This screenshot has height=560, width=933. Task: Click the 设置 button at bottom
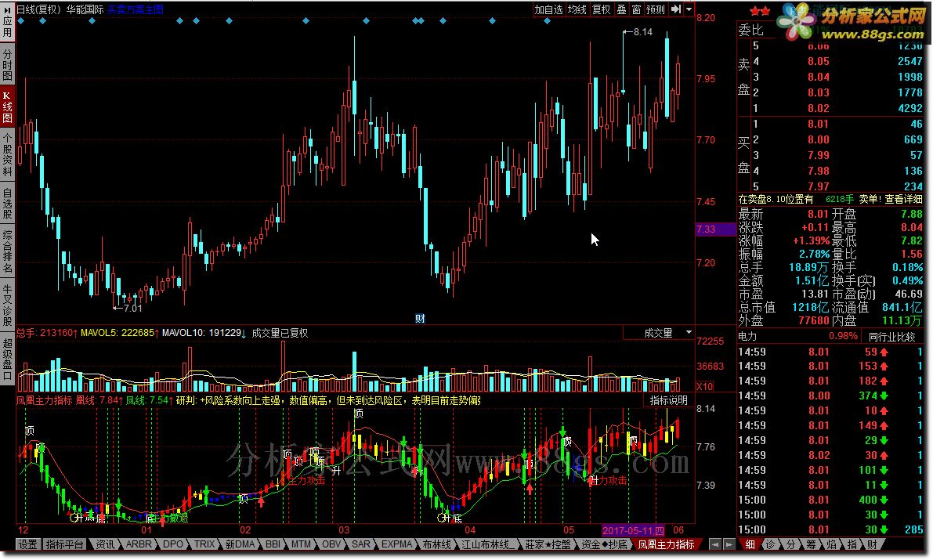click(x=27, y=544)
